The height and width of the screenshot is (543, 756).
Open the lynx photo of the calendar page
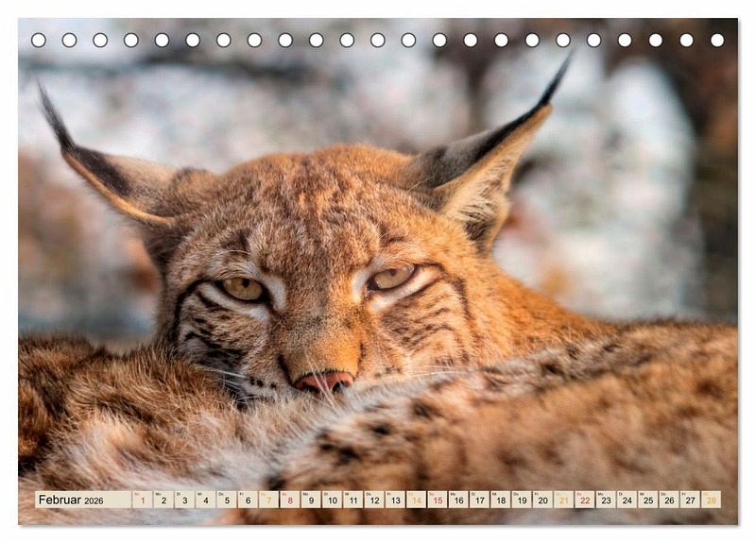(378, 271)
